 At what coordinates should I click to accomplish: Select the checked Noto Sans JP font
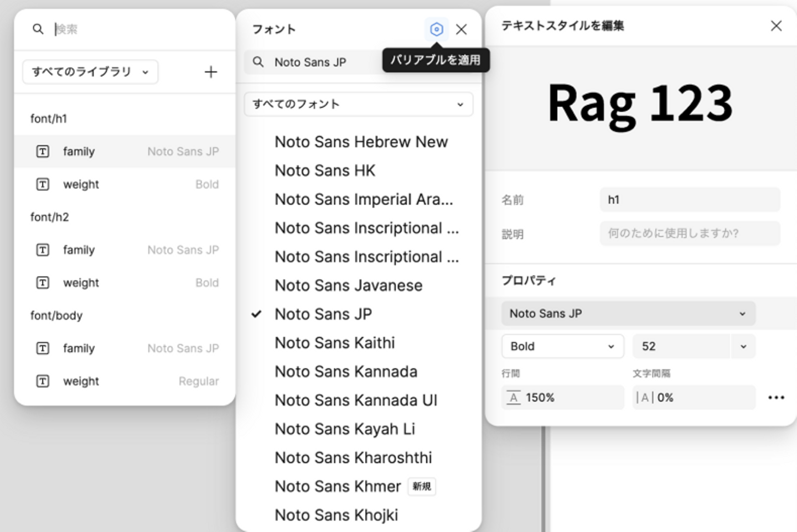(323, 314)
